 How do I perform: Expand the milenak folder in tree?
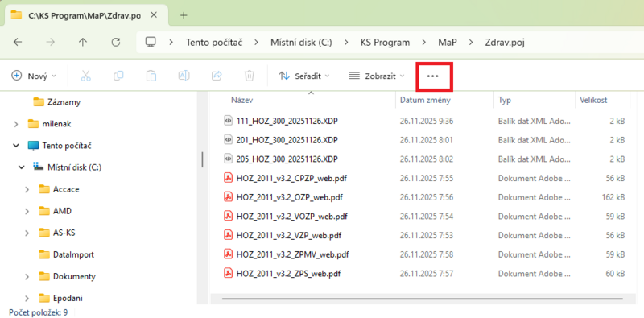tap(16, 124)
